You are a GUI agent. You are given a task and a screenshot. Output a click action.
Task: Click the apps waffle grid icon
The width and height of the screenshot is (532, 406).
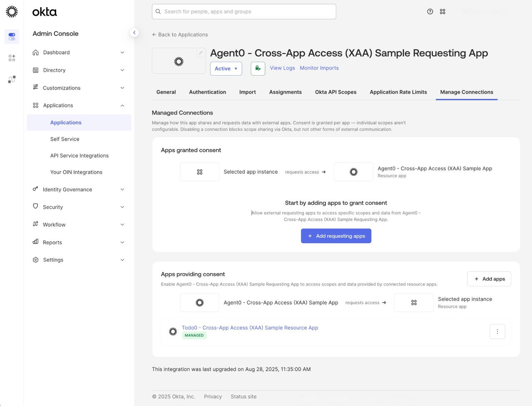[x=442, y=11]
